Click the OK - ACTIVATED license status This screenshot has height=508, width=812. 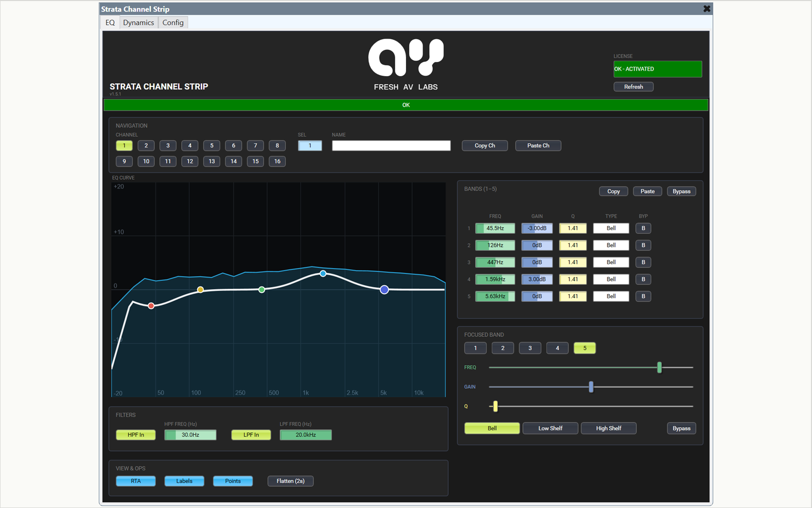(x=658, y=69)
